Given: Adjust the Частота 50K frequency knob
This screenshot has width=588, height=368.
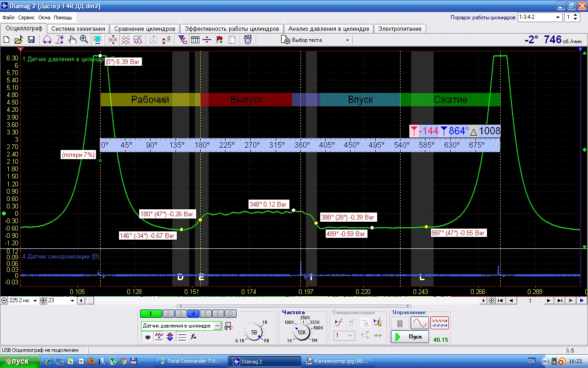Looking at the screenshot, I should 302,332.
